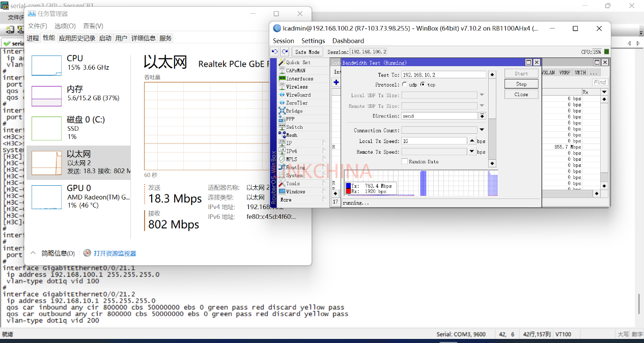Open Quick Set in WinBox sidebar
This screenshot has width=644, height=343.
299,63
